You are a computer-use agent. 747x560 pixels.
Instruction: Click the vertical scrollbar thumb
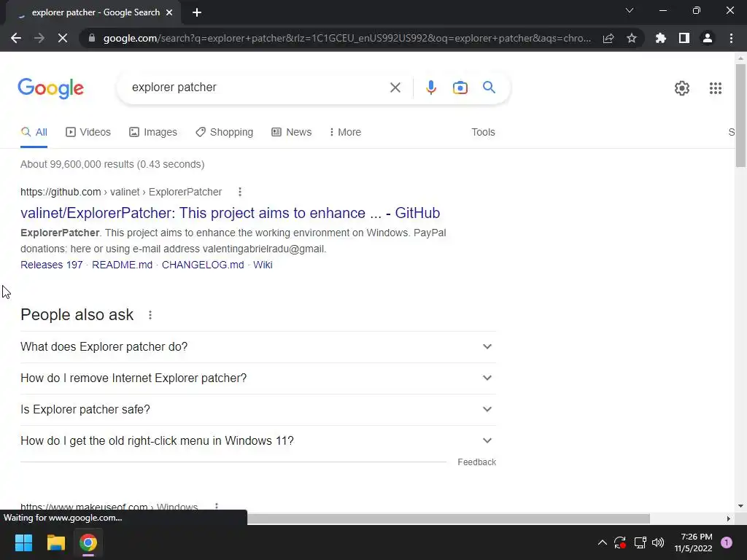(x=740, y=115)
